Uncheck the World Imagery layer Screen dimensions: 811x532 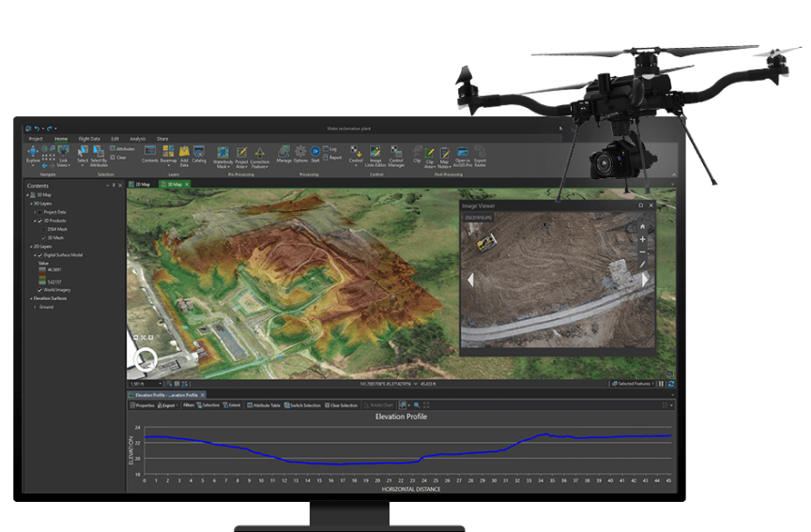(41, 290)
